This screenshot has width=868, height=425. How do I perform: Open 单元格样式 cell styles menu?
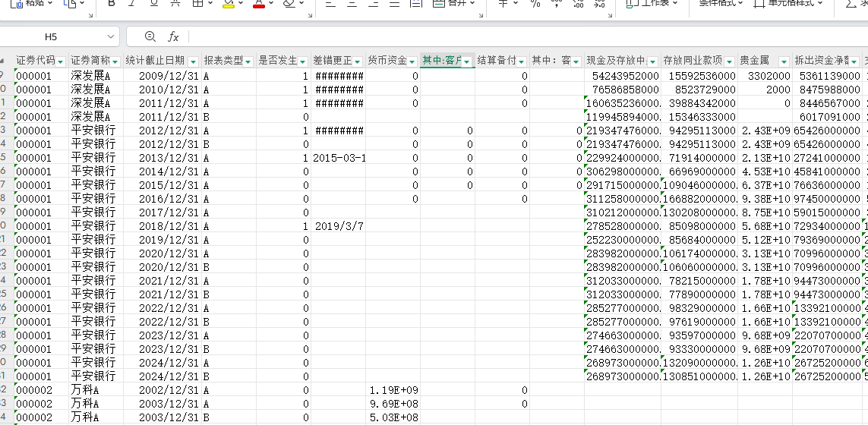click(x=788, y=3)
